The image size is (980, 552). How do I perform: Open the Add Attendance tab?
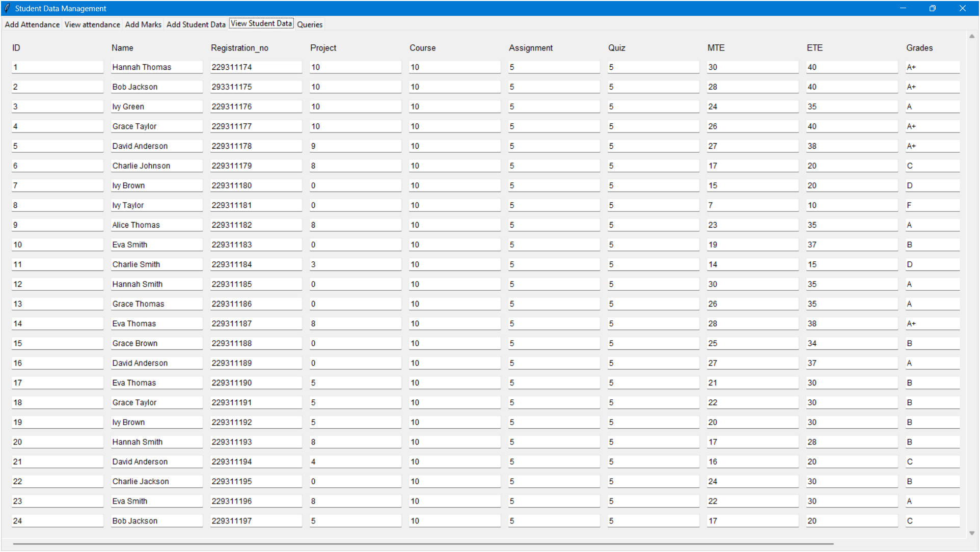pos(32,24)
